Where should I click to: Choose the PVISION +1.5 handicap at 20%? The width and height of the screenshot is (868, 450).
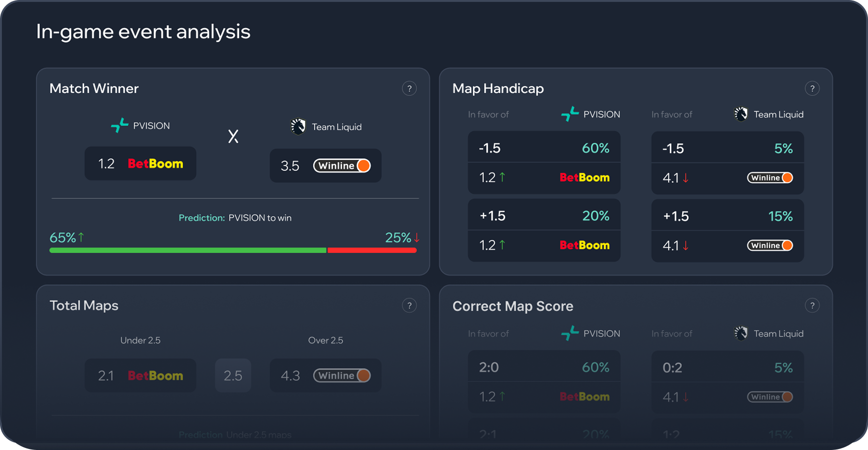point(544,216)
